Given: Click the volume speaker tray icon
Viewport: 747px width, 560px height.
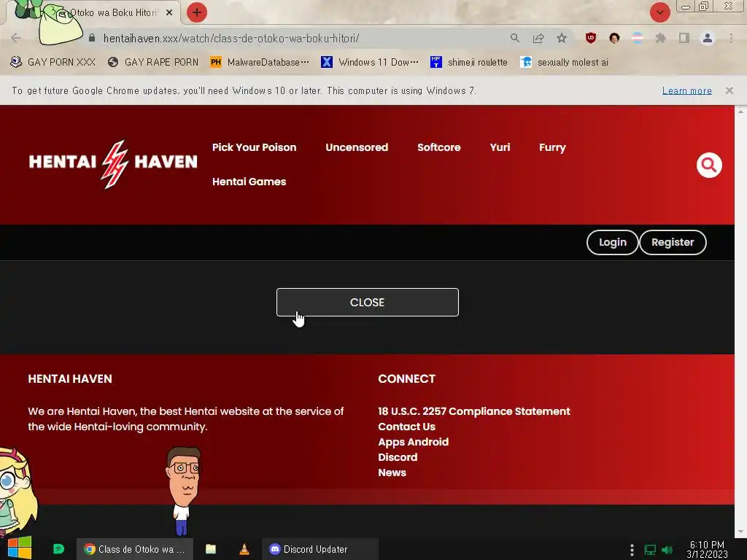Looking at the screenshot, I should [667, 550].
